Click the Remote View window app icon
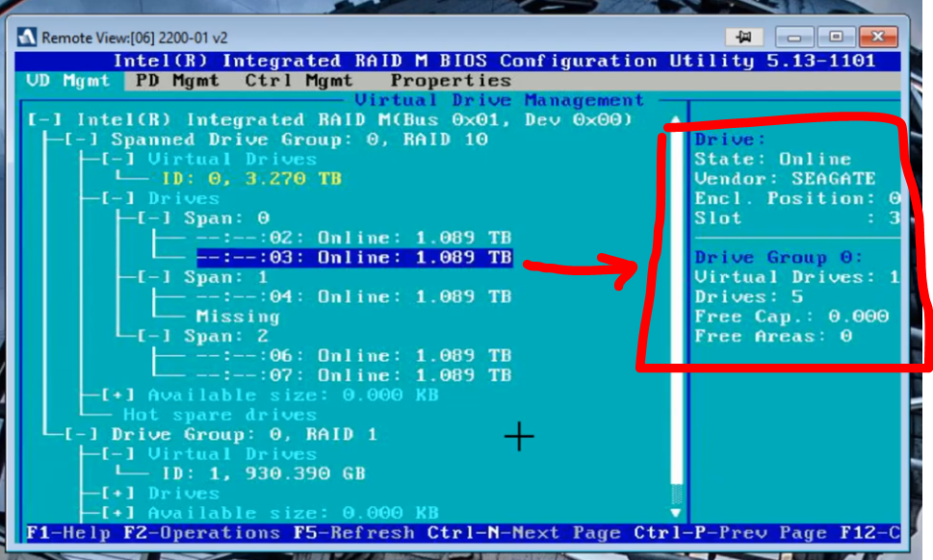This screenshot has width=933, height=560. (x=27, y=38)
